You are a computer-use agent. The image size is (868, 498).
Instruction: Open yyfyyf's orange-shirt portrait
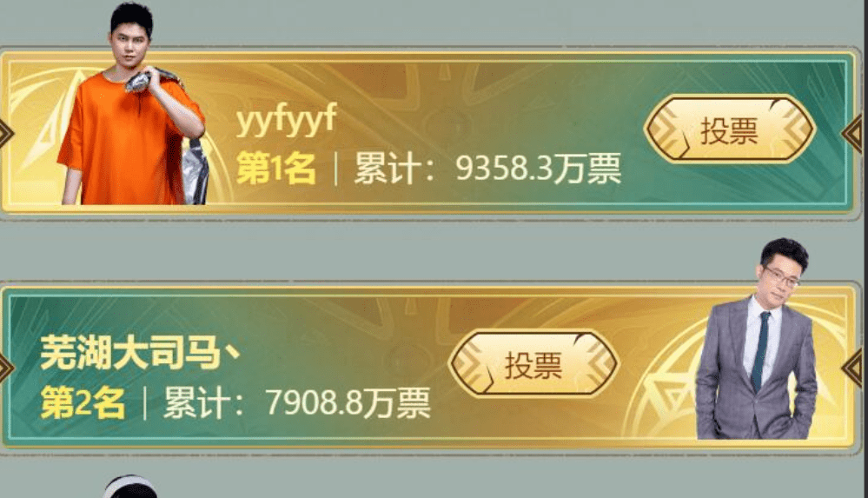tap(132, 104)
